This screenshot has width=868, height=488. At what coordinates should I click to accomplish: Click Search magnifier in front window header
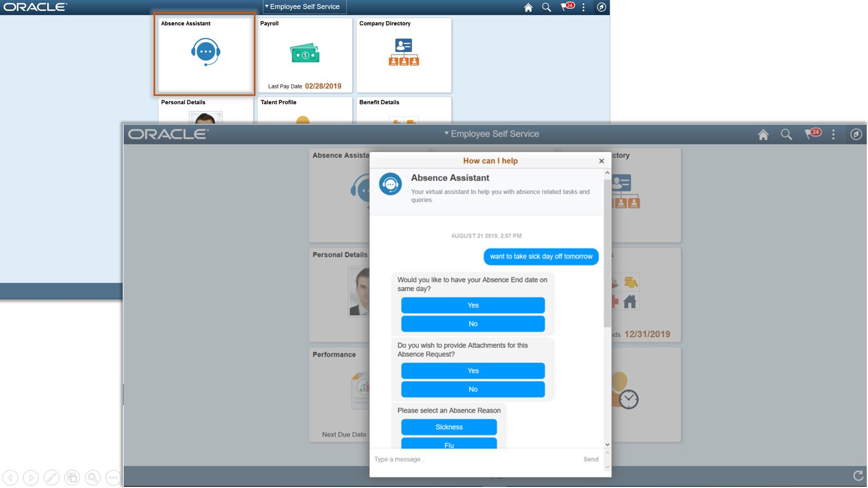(786, 134)
